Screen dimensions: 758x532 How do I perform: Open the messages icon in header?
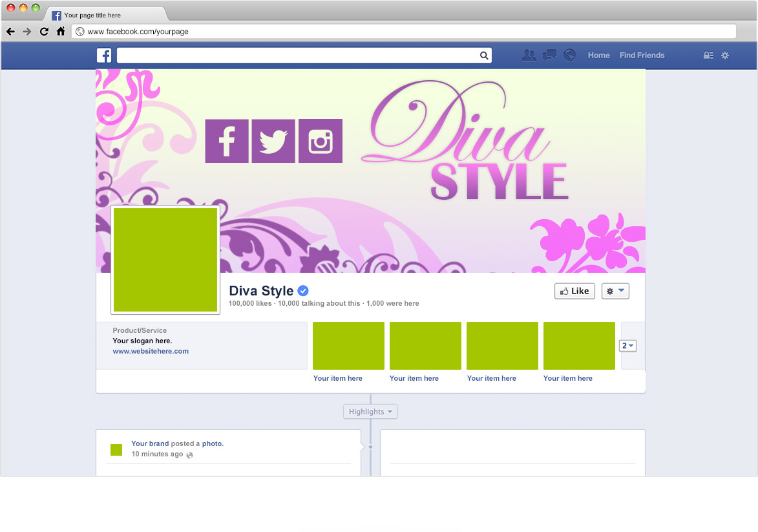click(549, 56)
